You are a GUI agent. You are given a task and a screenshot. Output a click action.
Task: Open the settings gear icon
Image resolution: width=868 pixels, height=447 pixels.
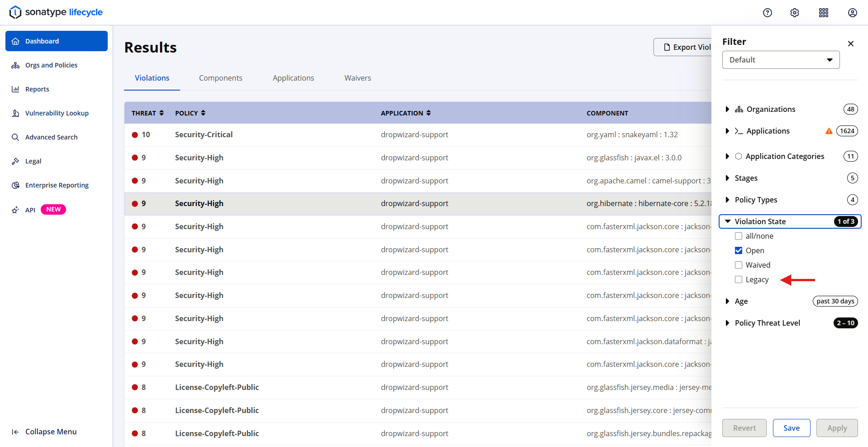point(795,13)
